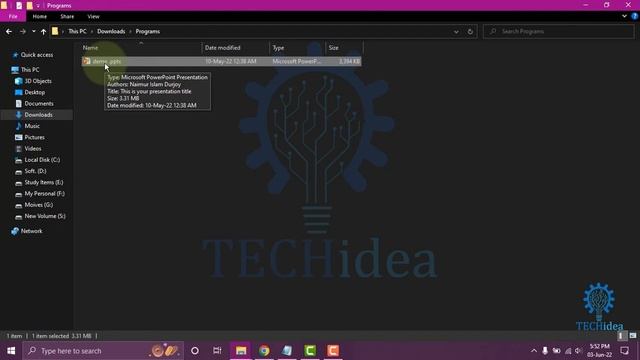Screen dimensions: 640x360
Task: Click the Search Programs field
Action: [558, 31]
